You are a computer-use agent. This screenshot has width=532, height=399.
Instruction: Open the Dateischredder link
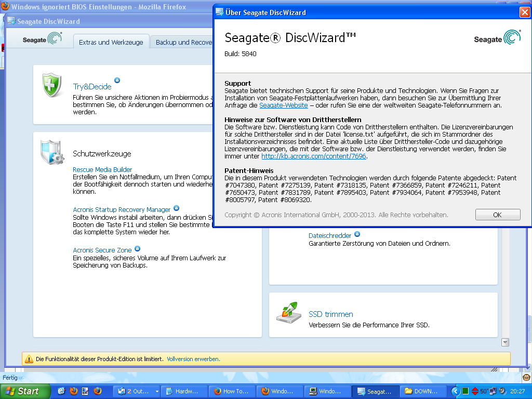(330, 235)
